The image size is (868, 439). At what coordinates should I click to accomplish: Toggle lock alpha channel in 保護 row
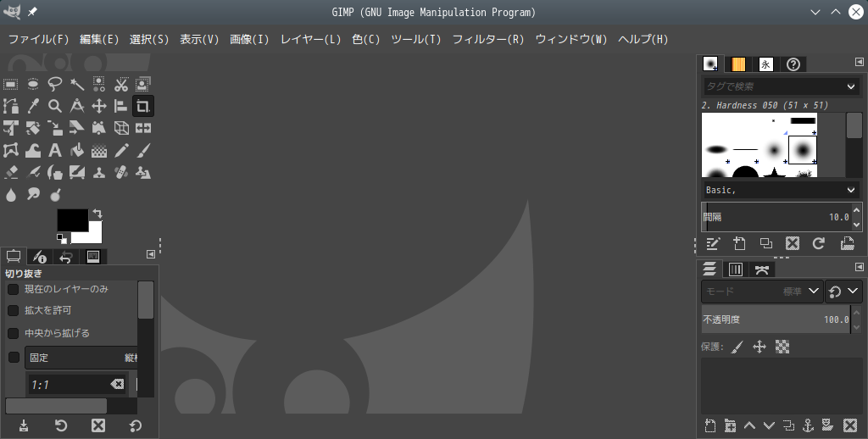coord(782,347)
